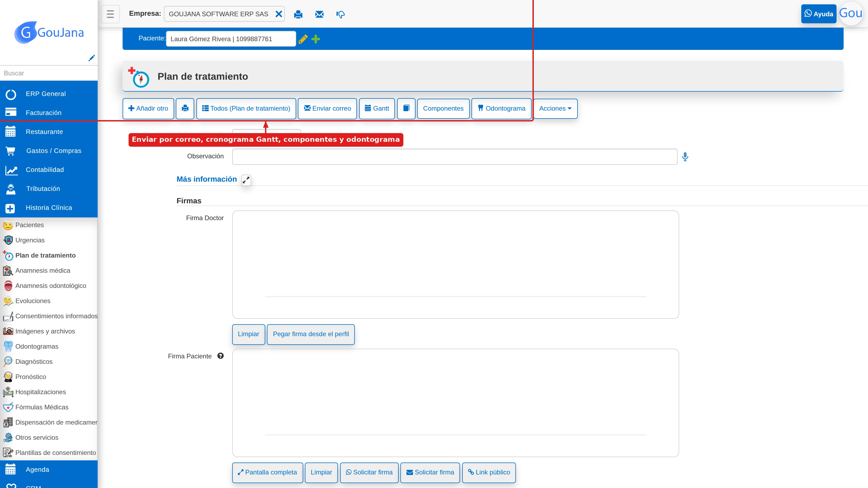Expand Gastos / Compras section
Screen dimensions: 868x488
49,150
